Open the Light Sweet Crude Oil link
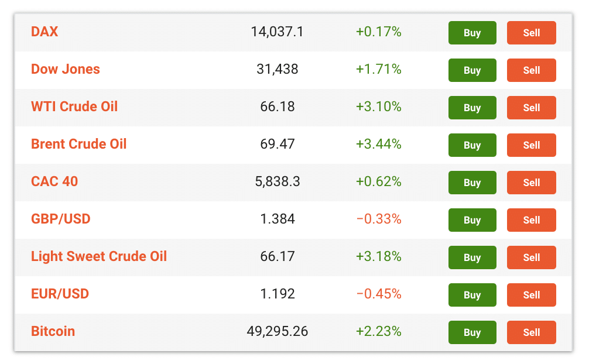589x364 pixels. pos(99,256)
